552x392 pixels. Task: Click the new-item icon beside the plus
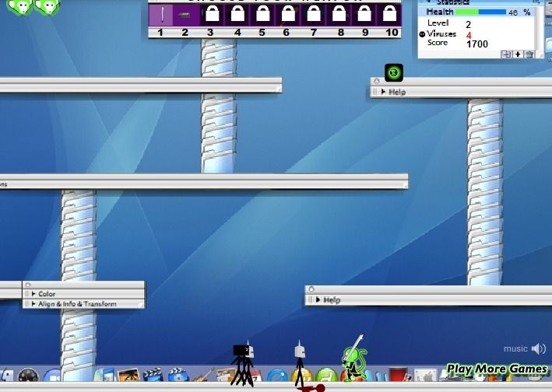coord(506,54)
